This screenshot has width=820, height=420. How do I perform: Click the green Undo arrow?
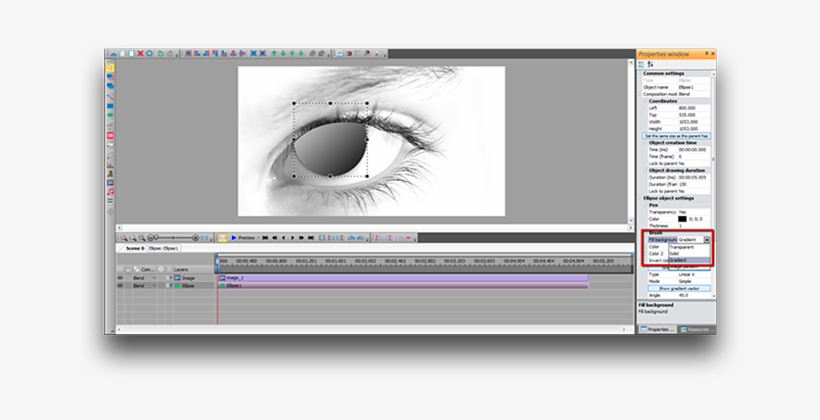pos(161,53)
